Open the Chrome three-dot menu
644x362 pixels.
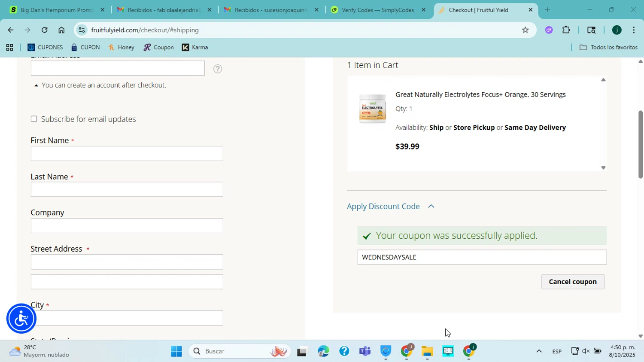634,30
